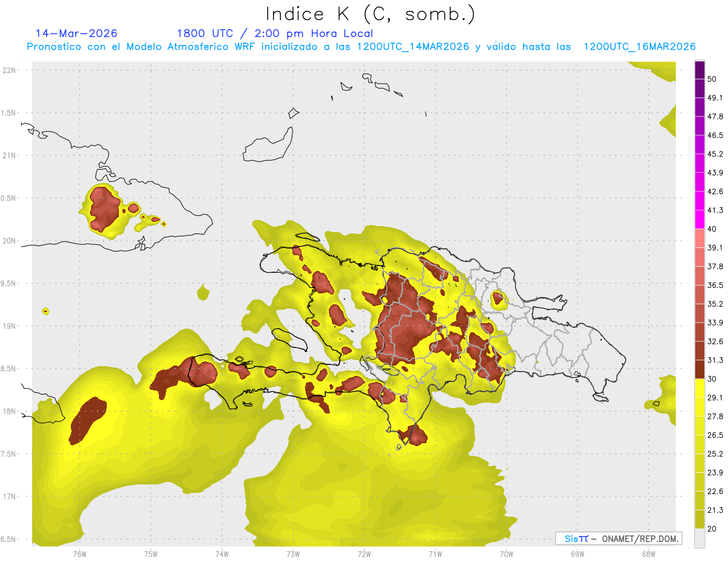This screenshot has width=728, height=562.
Task: Click the colorbar label '30'
Action: tap(713, 379)
